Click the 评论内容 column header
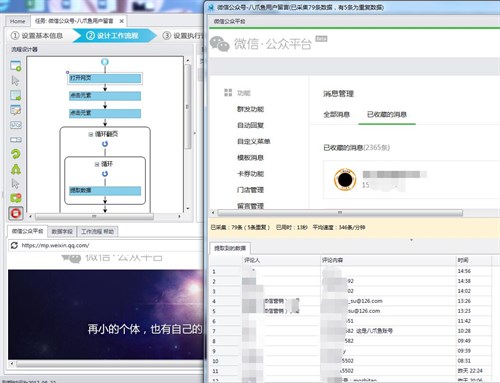Viewport: 500px width, 383px height. coord(387,260)
